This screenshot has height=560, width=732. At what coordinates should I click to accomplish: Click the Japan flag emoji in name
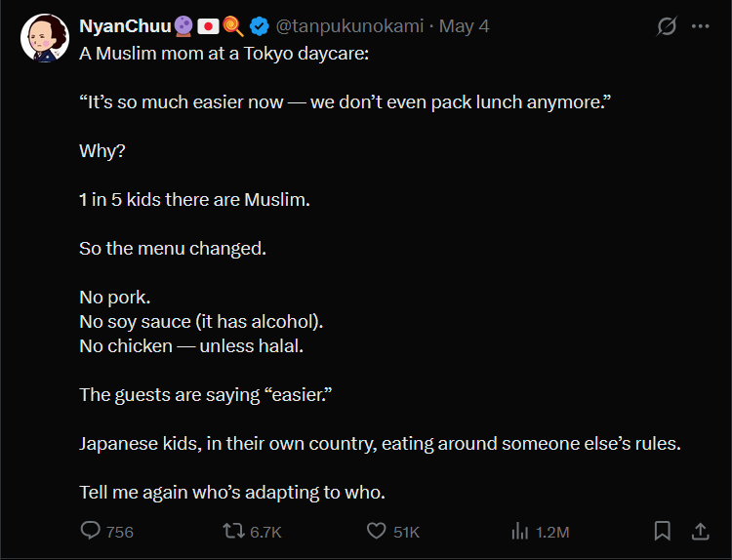(x=208, y=26)
